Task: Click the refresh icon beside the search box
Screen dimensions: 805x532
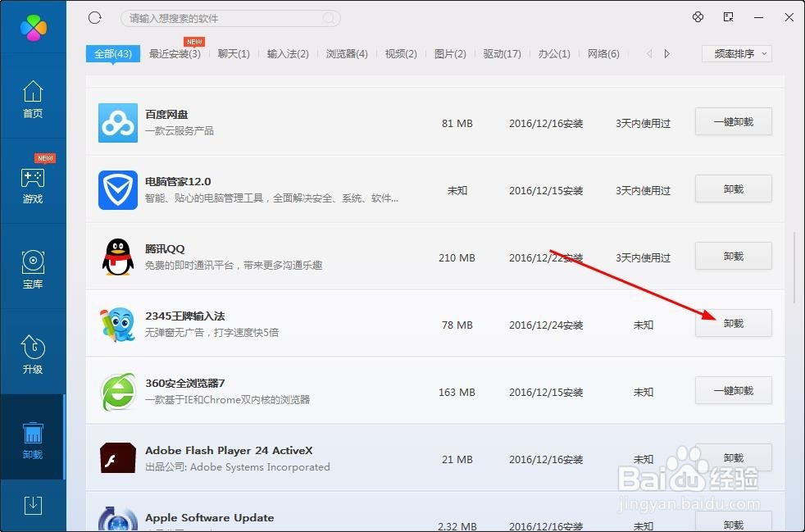Action: (95, 17)
